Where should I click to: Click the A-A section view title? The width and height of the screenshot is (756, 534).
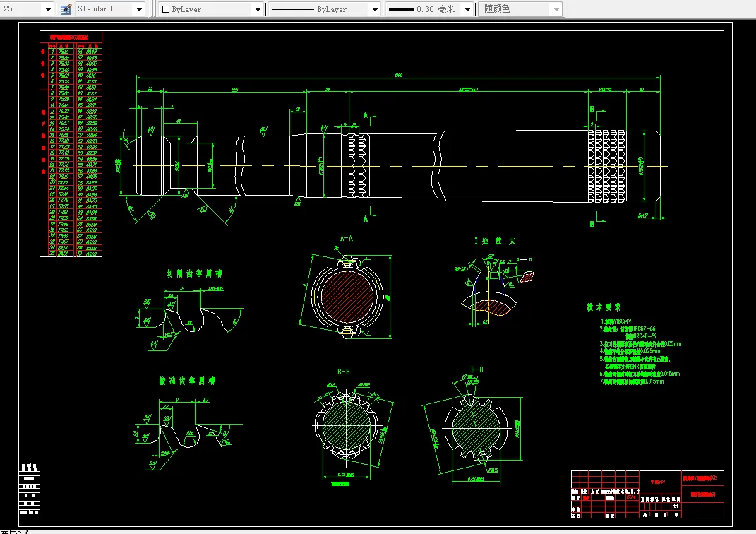346,238
